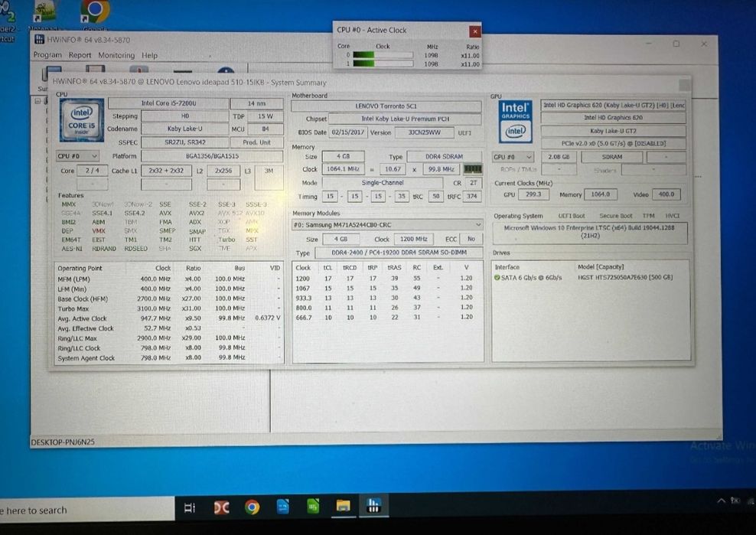Open the Monitoring menu

[116, 55]
